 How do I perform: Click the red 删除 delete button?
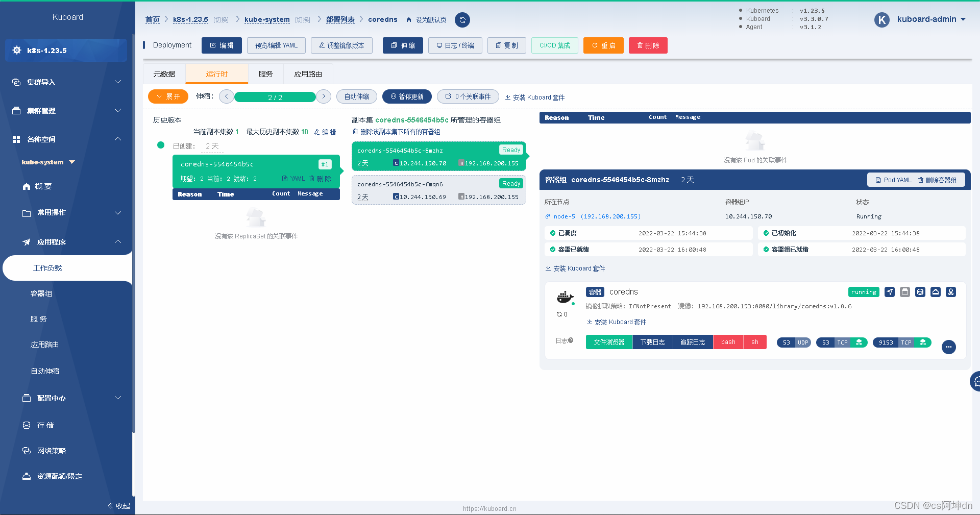point(648,45)
